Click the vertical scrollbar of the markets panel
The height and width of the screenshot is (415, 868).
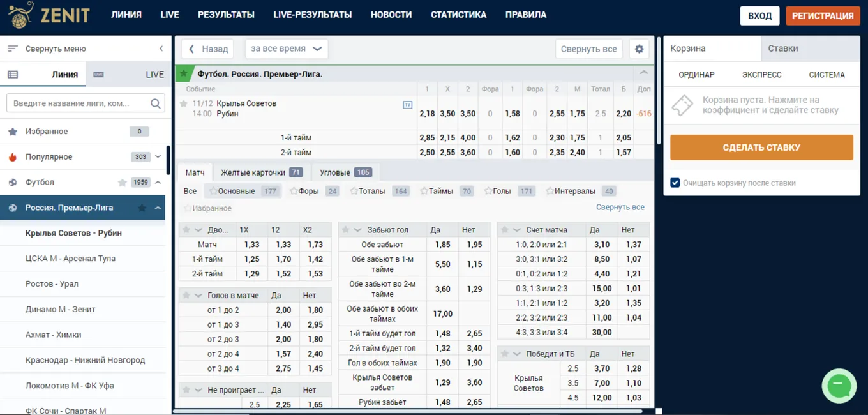659,89
